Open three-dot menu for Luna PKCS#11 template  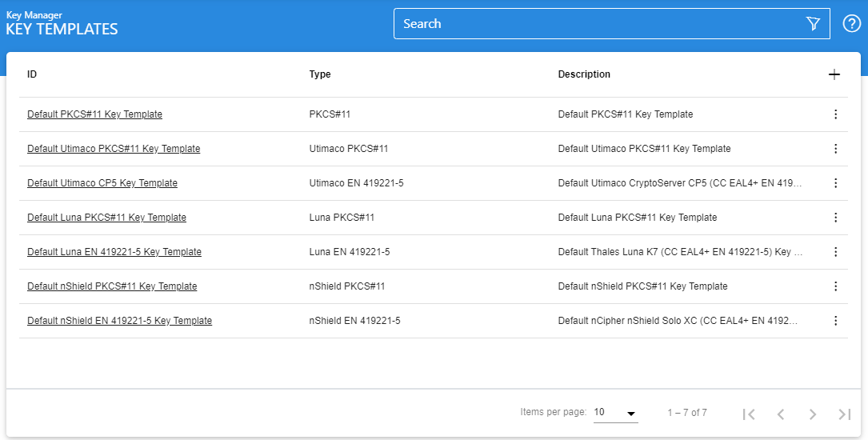pyautogui.click(x=835, y=218)
